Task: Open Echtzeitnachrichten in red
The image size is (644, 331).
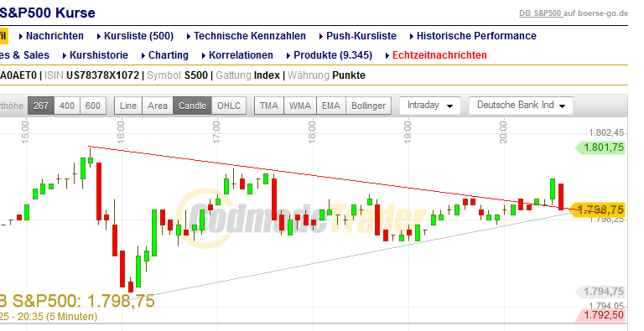Action: (439, 55)
